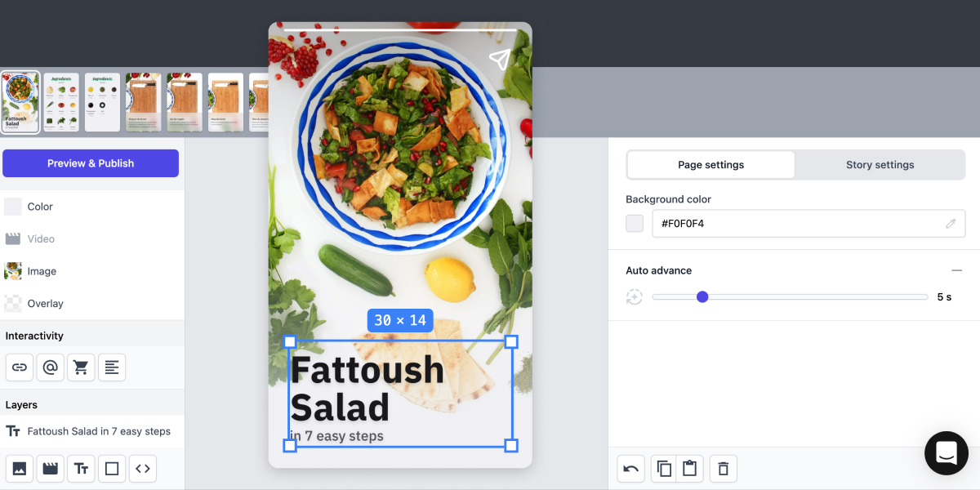Add a new image layer
980x490 pixels.
tap(19, 468)
